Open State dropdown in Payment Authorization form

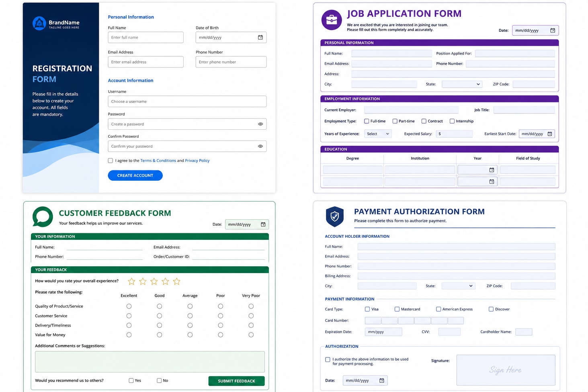(x=459, y=286)
